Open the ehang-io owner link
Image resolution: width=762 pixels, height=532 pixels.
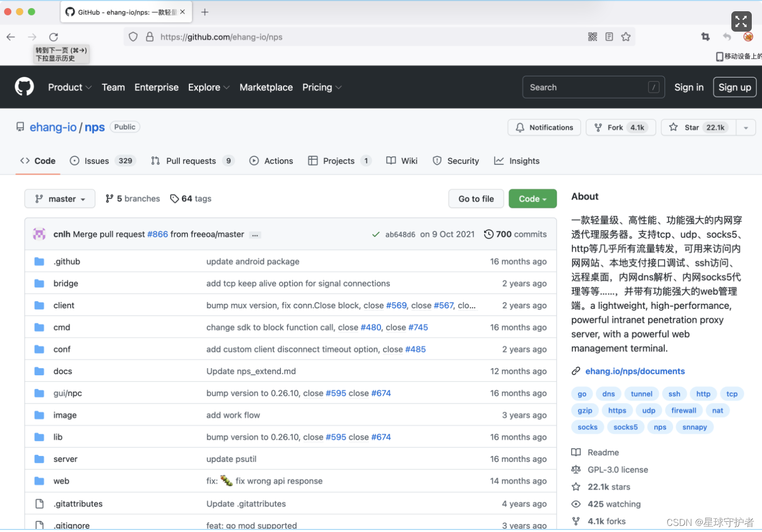pyautogui.click(x=53, y=127)
